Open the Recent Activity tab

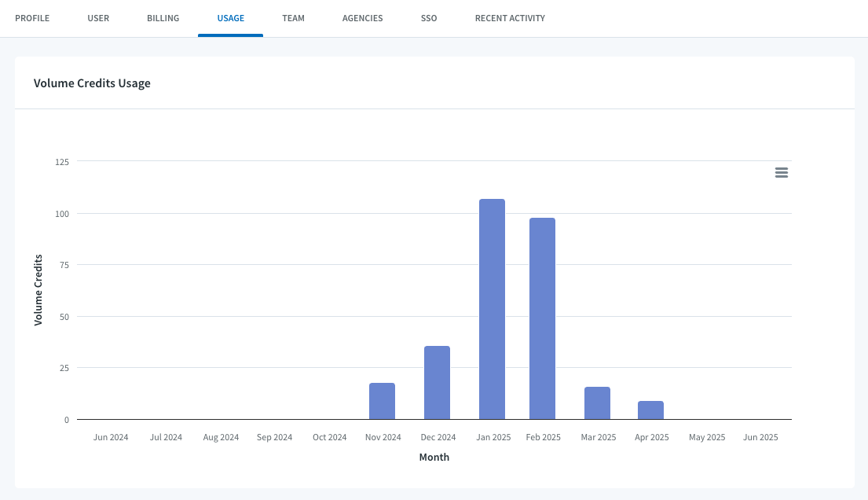[510, 18]
